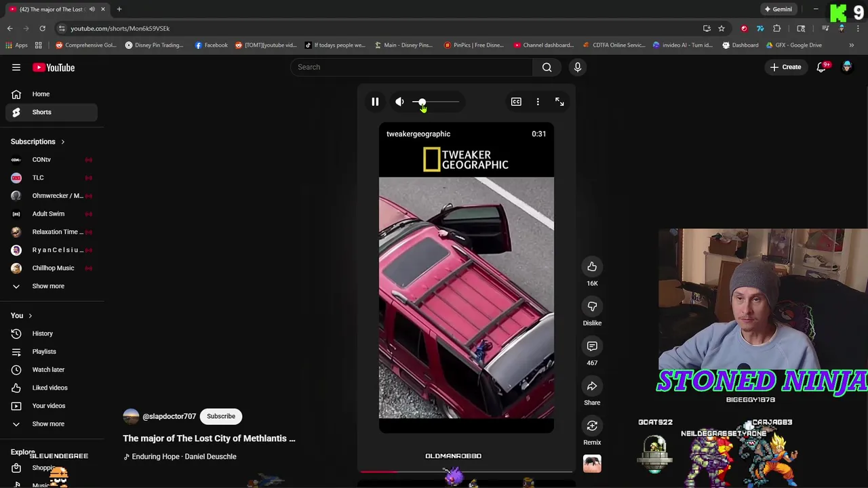Show more items under You
The width and height of the screenshot is (868, 488).
pyautogui.click(x=52, y=424)
